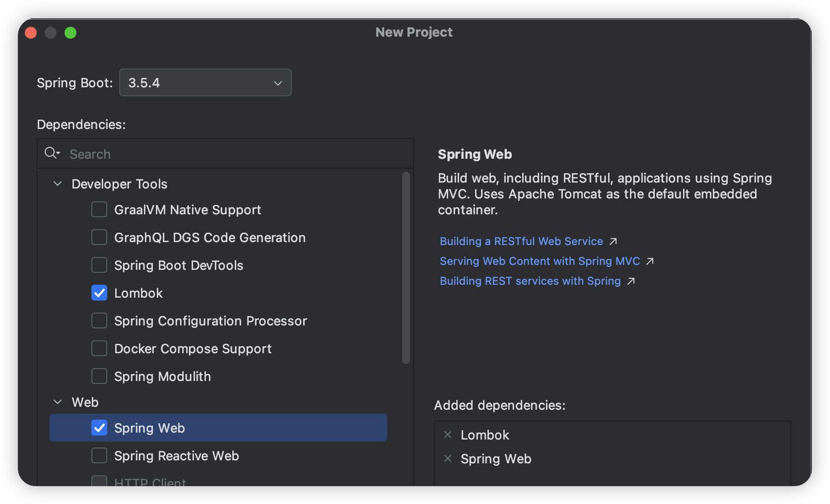Open Serving Web Content with Spring MVC link
Viewport: 830px width, 504px height.
[540, 261]
